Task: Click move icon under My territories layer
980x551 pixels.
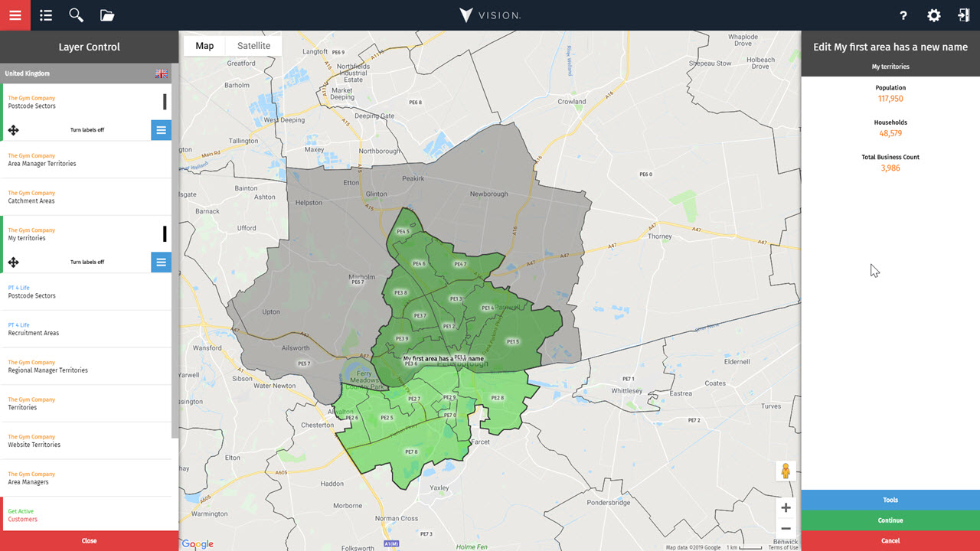Action: click(x=13, y=262)
